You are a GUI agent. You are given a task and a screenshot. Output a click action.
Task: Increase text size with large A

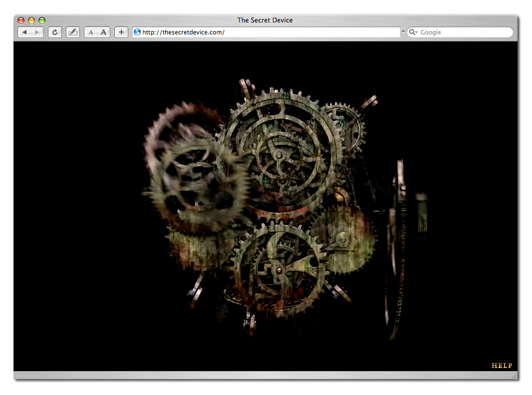tap(103, 32)
